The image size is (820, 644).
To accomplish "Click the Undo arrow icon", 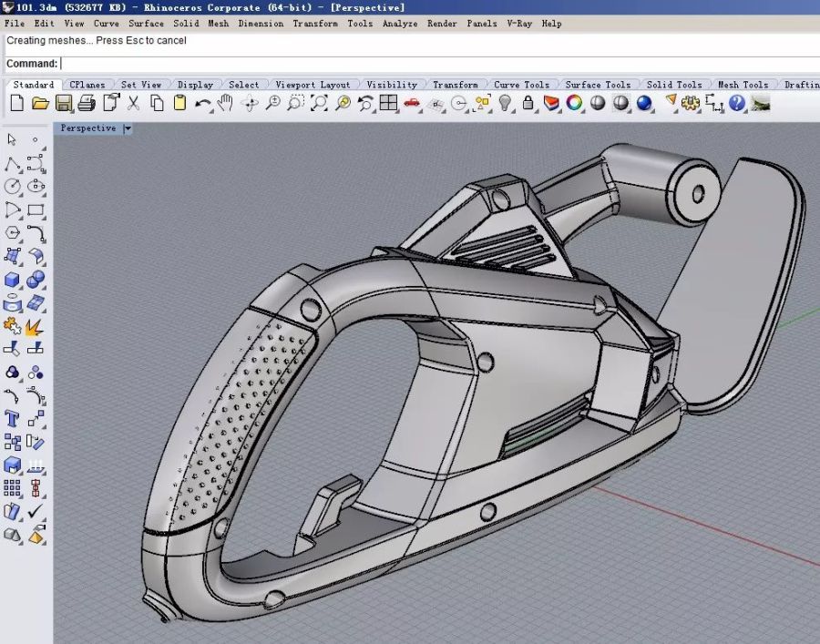I will (203, 103).
